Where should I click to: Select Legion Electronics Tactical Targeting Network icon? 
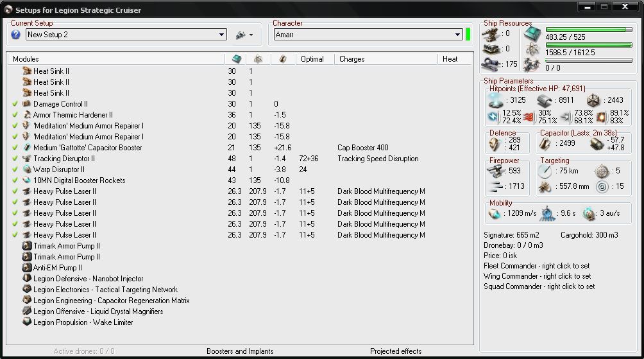pyautogui.click(x=27, y=290)
